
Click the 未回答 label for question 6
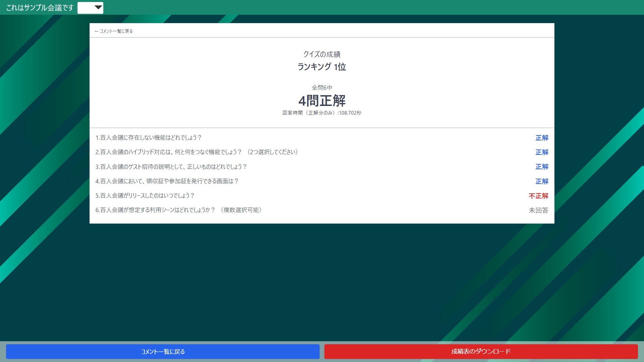point(538,210)
